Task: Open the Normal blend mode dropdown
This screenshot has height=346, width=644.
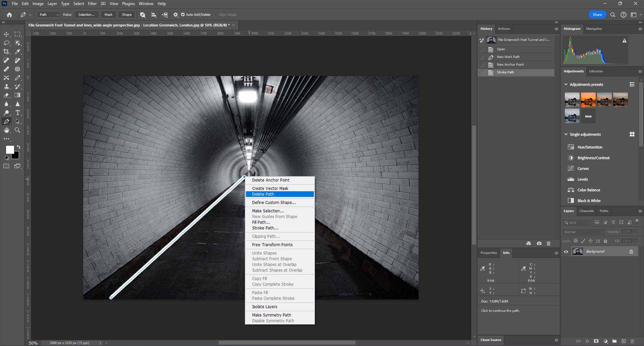Action: tap(583, 232)
